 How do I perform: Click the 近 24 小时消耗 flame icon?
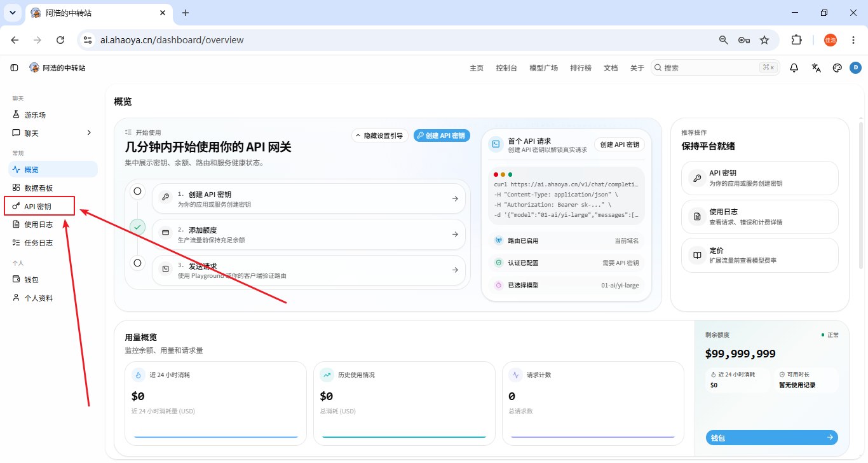coord(138,375)
